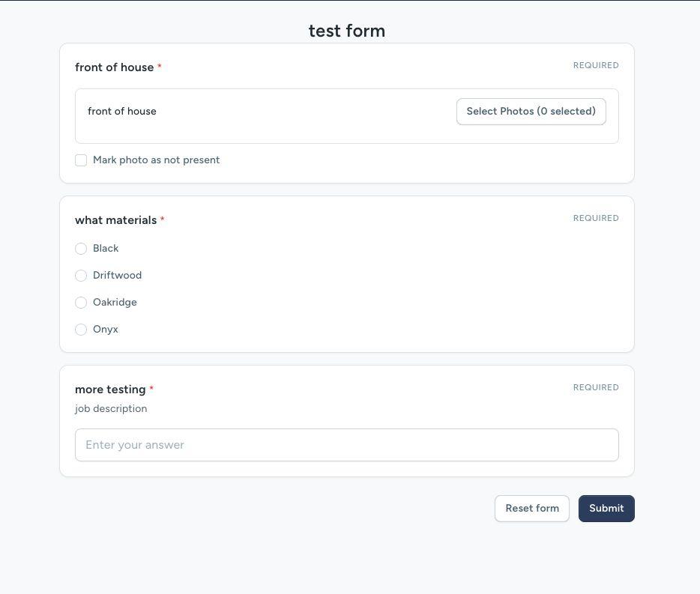The width and height of the screenshot is (700, 594).
Task: Select the Onyx radio option
Action: [81, 330]
